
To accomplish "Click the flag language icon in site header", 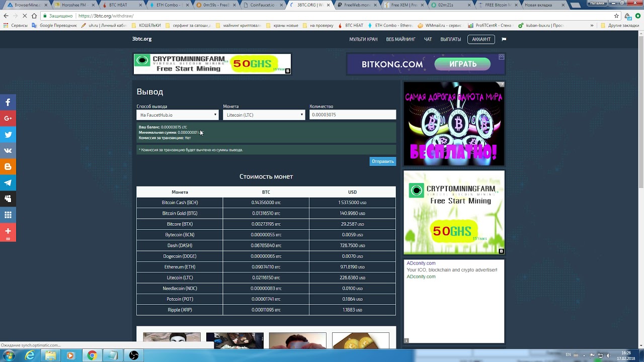I will 504,39.
